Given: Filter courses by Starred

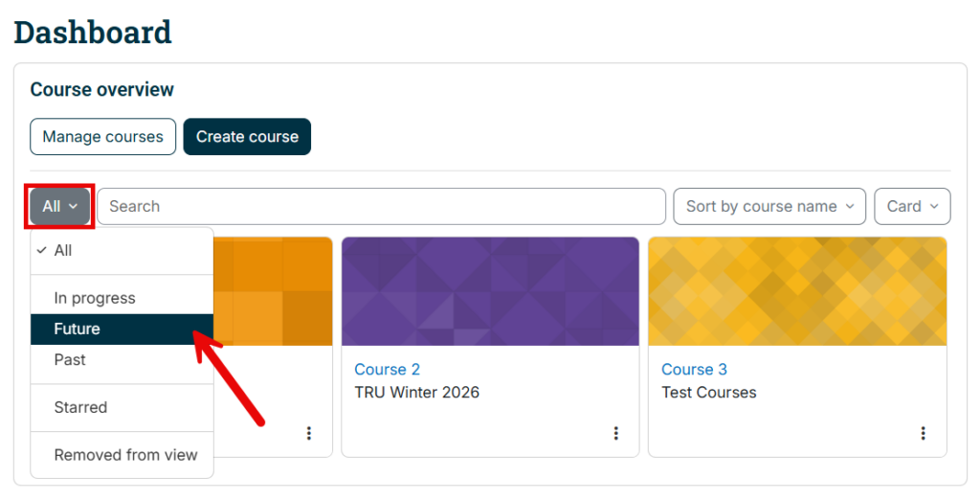Looking at the screenshot, I should pos(122,407).
